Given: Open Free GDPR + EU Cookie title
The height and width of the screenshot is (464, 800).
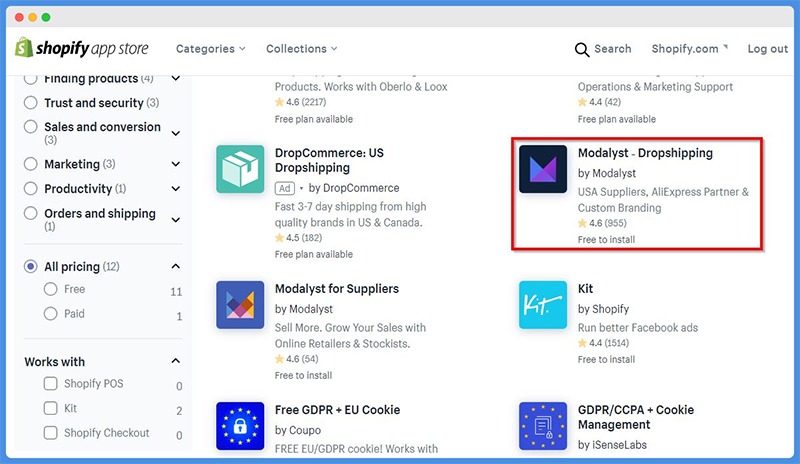Looking at the screenshot, I should click(x=337, y=410).
